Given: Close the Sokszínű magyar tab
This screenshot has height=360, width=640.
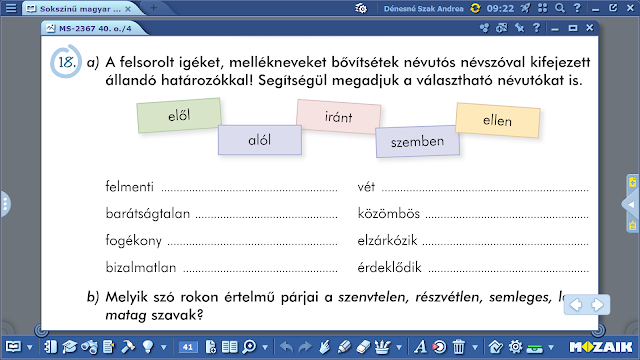Looking at the screenshot, I should point(128,9).
